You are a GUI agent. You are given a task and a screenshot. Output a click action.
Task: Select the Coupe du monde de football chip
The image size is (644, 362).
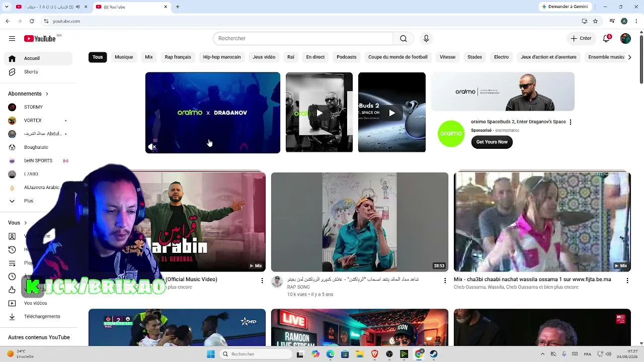pyautogui.click(x=398, y=57)
